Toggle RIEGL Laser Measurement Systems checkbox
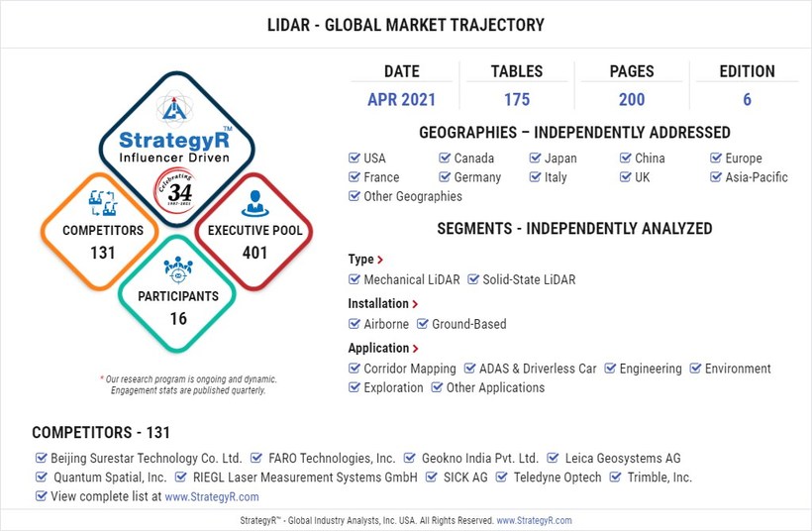Image resolution: width=812 pixels, height=531 pixels. pos(181,478)
